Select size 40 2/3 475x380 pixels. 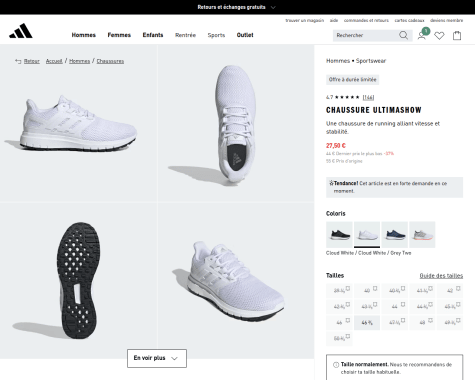[395, 291]
